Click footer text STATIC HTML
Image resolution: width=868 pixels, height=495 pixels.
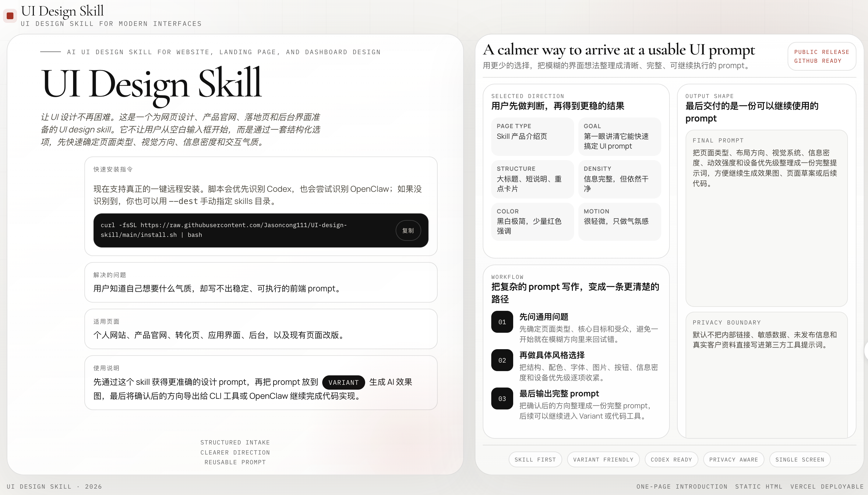point(759,486)
